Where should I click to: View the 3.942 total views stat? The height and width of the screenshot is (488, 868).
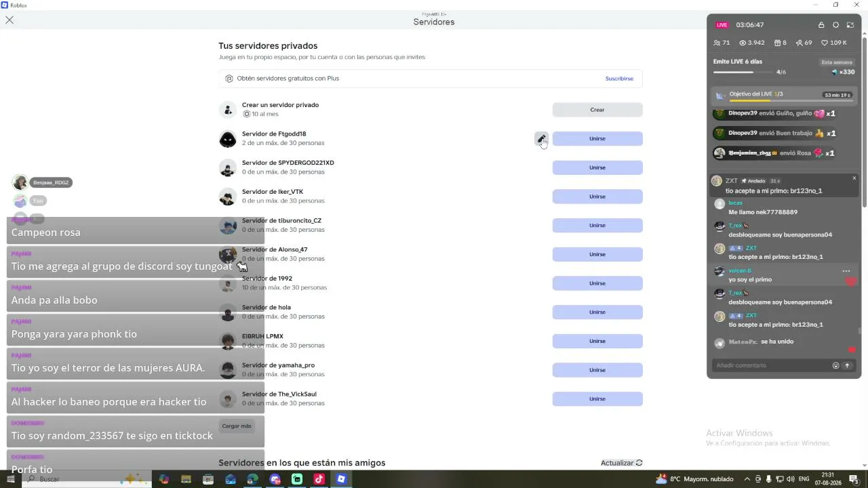[752, 43]
